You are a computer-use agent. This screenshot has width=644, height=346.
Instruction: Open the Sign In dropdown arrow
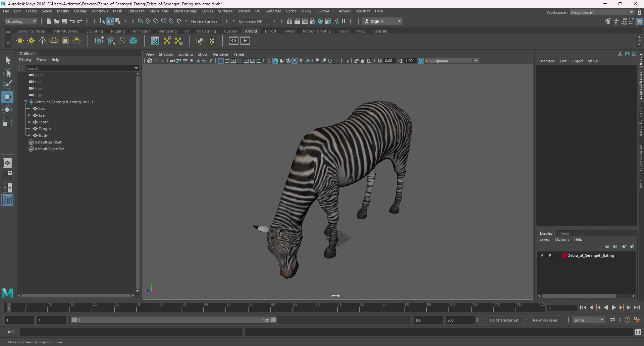pyautogui.click(x=399, y=21)
